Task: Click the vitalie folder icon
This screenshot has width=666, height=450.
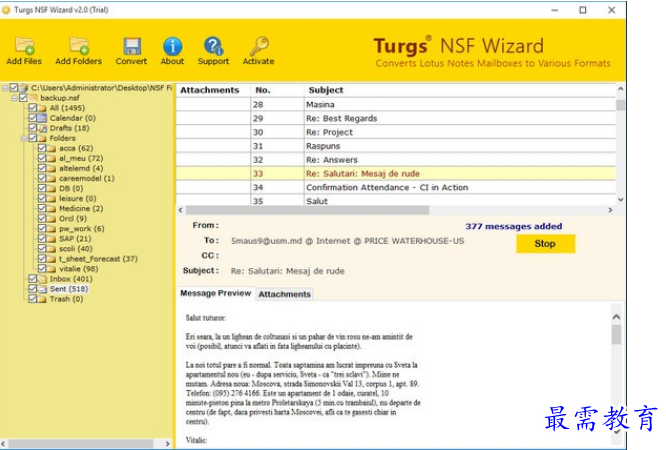Action: tap(51, 269)
